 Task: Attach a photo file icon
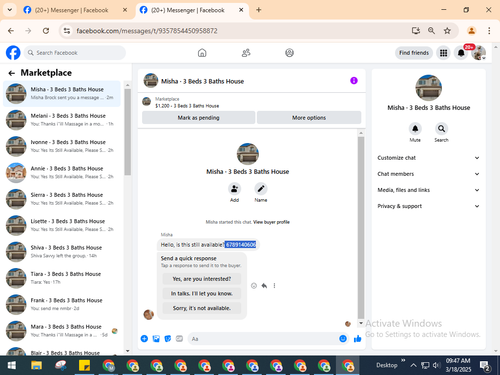(x=156, y=339)
